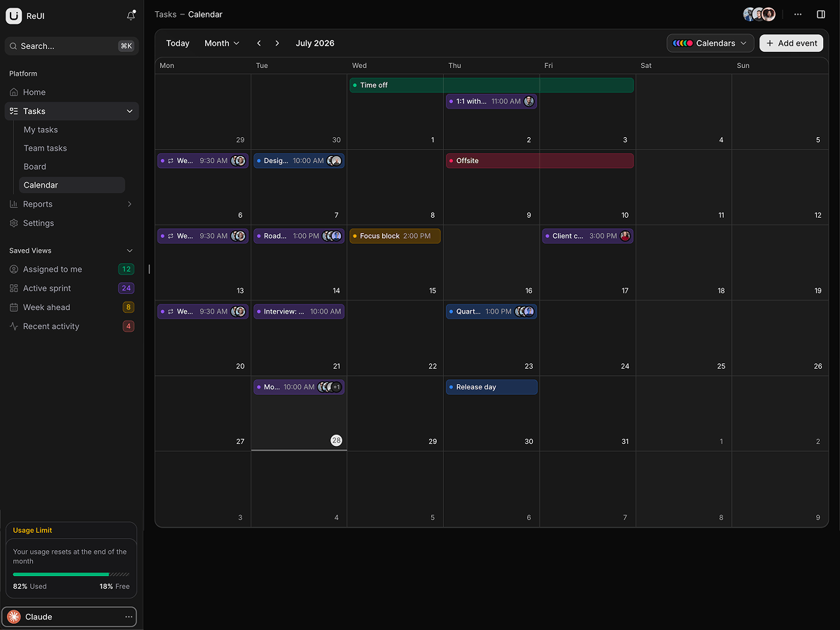Select today's date 28
Image resolution: width=840 pixels, height=630 pixels.
click(337, 440)
